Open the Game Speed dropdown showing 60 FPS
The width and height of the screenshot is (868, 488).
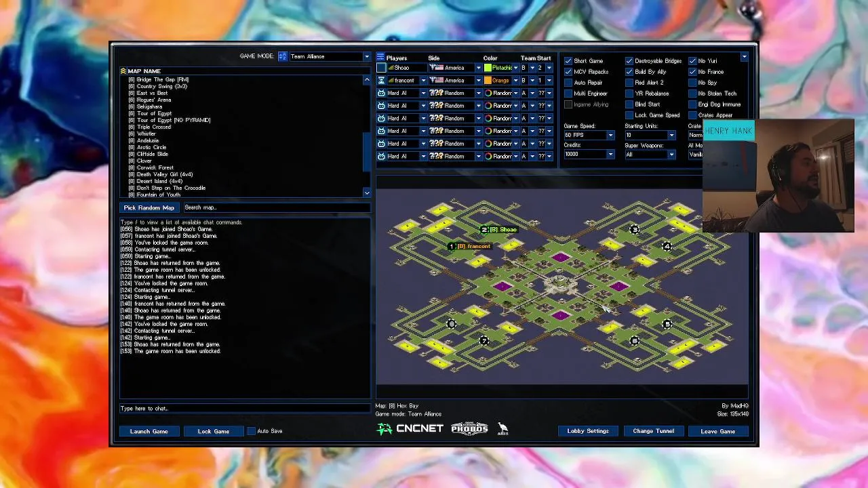pos(589,136)
